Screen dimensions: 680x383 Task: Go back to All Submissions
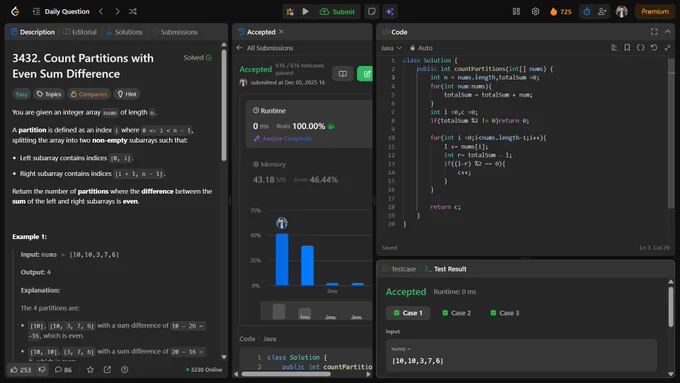click(x=265, y=48)
